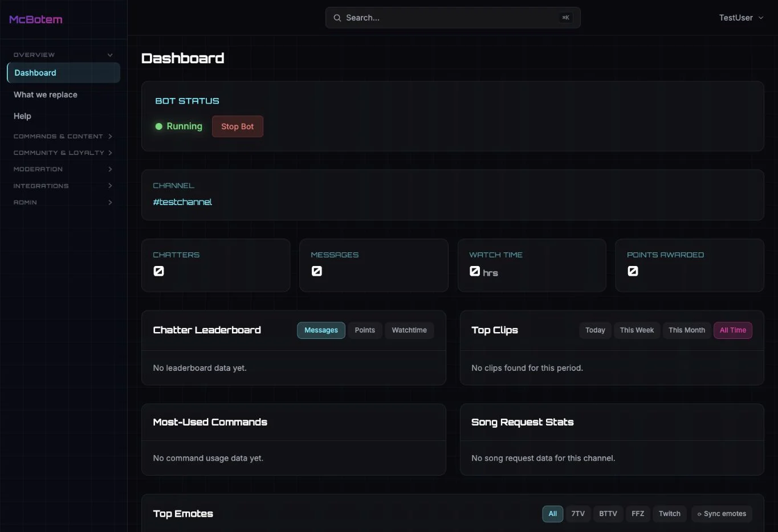Filter Top Clips by Today
This screenshot has width=778, height=532.
[x=595, y=330]
